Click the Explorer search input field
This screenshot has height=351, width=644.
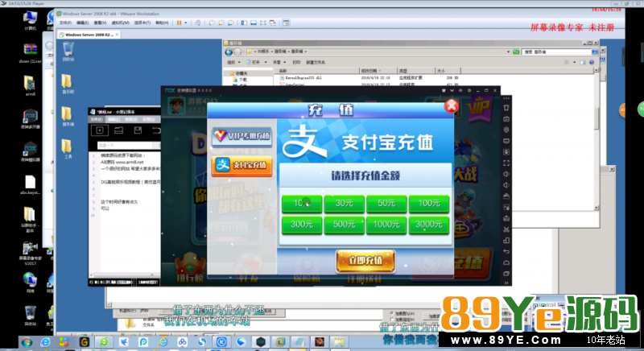tap(556, 52)
